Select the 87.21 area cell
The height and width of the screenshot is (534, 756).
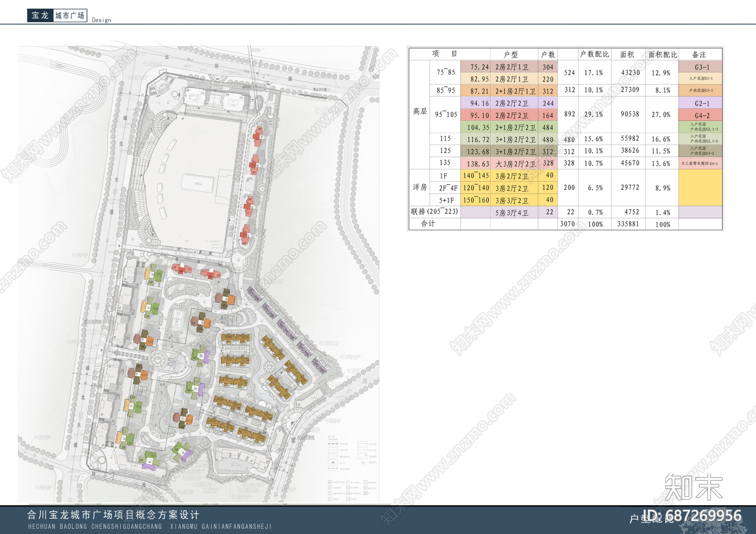[x=476, y=91]
